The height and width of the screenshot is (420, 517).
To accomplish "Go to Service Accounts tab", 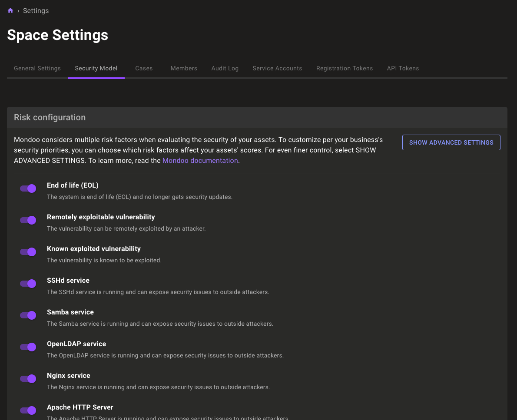I will 277,68.
